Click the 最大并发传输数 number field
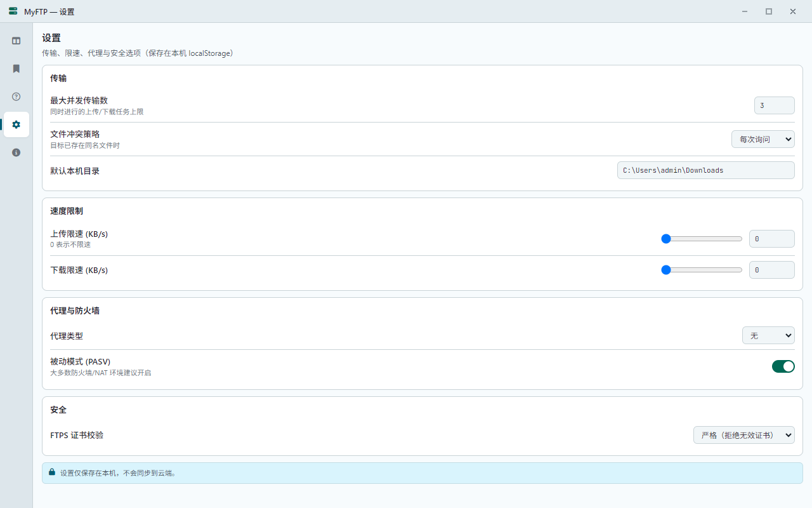 click(774, 105)
